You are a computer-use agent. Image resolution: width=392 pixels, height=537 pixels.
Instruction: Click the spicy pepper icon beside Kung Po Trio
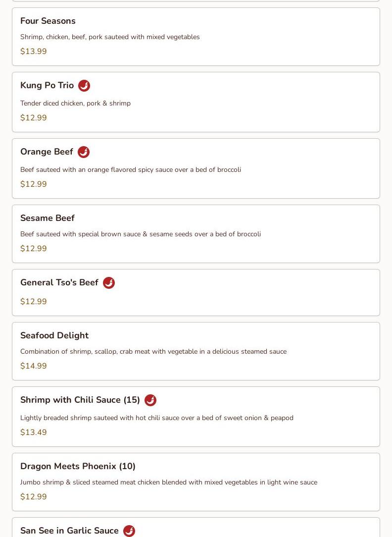84,86
